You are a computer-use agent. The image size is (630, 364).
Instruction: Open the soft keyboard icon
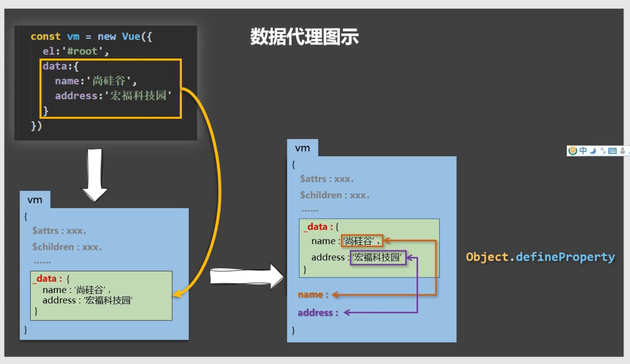(x=612, y=151)
